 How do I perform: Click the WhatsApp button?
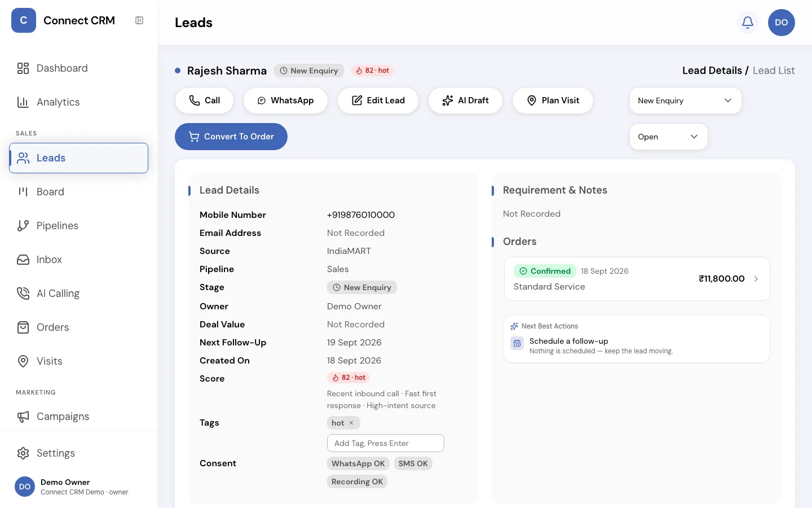pos(285,100)
